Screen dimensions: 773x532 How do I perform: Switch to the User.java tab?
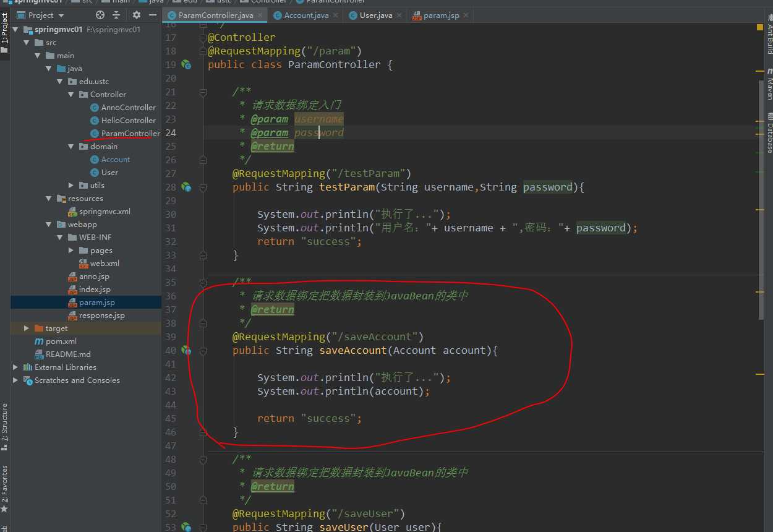[375, 15]
